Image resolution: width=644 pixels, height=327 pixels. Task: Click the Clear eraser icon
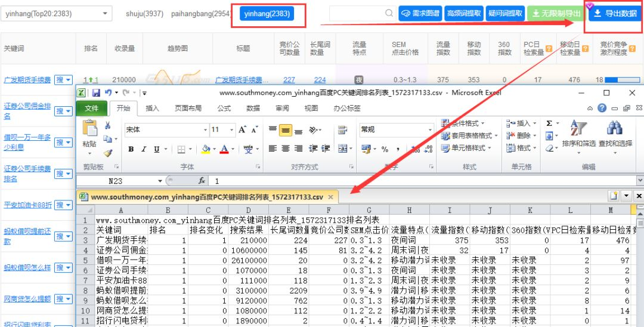point(549,148)
